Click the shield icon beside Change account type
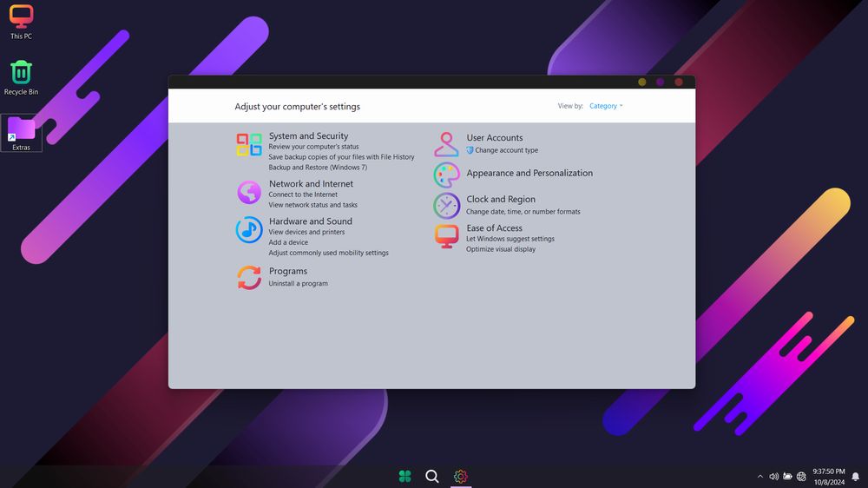Image resolution: width=868 pixels, height=488 pixels. pyautogui.click(x=470, y=150)
